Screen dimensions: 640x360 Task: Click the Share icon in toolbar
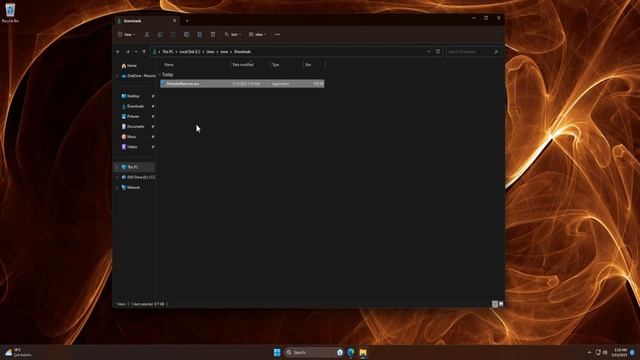pos(200,35)
